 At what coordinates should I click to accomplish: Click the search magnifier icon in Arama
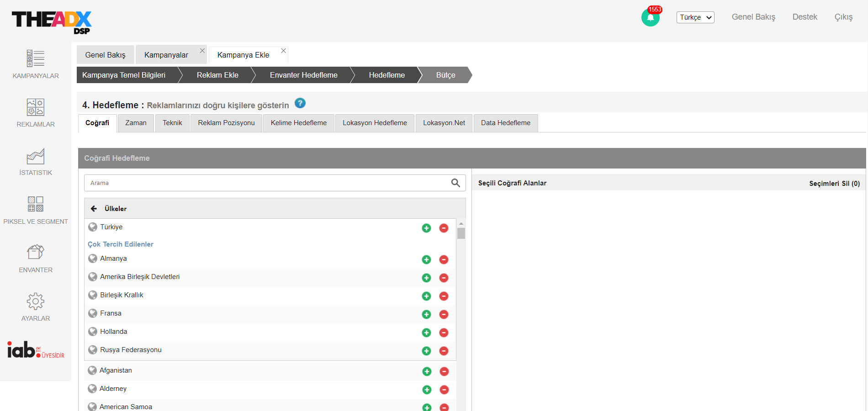pyautogui.click(x=455, y=183)
